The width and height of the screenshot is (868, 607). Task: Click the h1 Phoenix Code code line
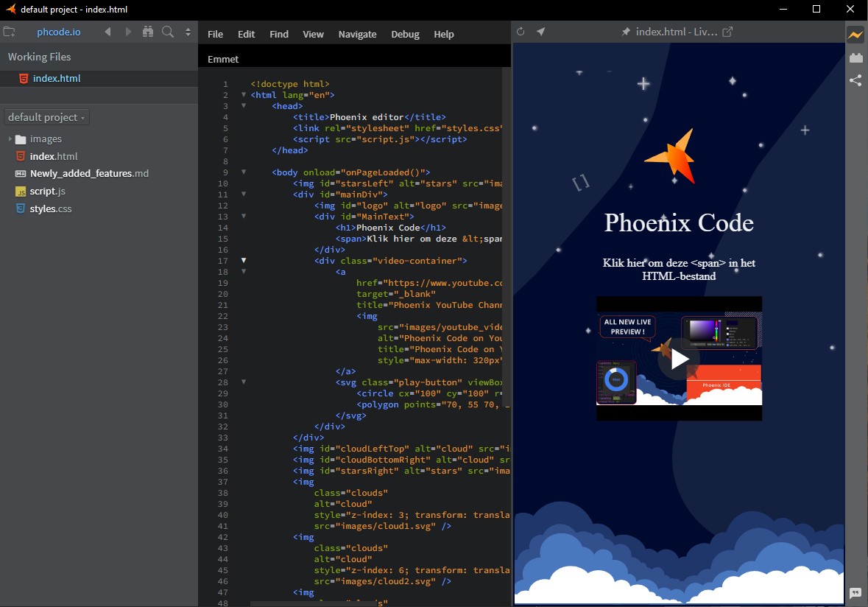coord(390,228)
